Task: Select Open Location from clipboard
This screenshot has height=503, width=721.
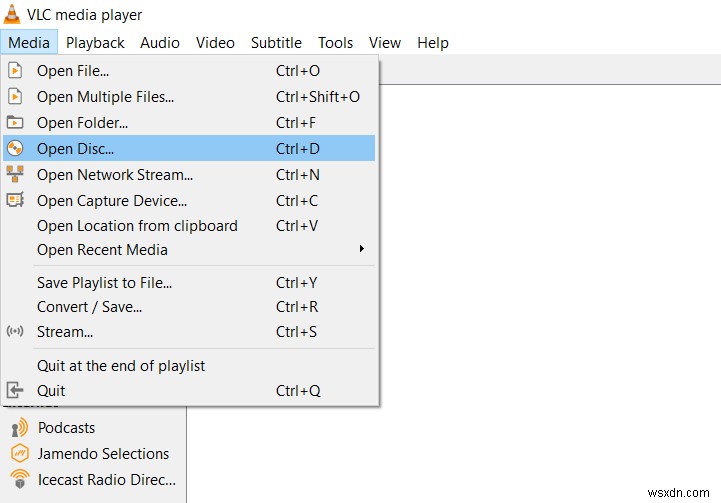Action: (137, 226)
